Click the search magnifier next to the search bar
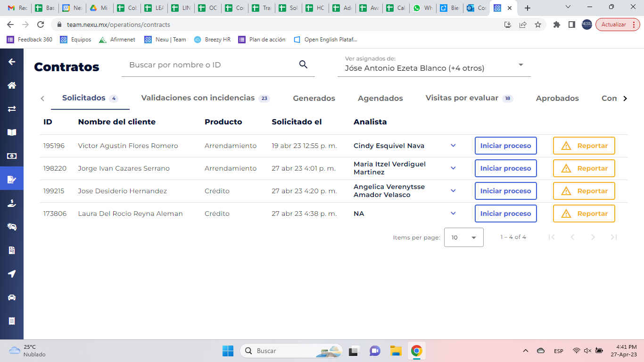 click(x=302, y=65)
